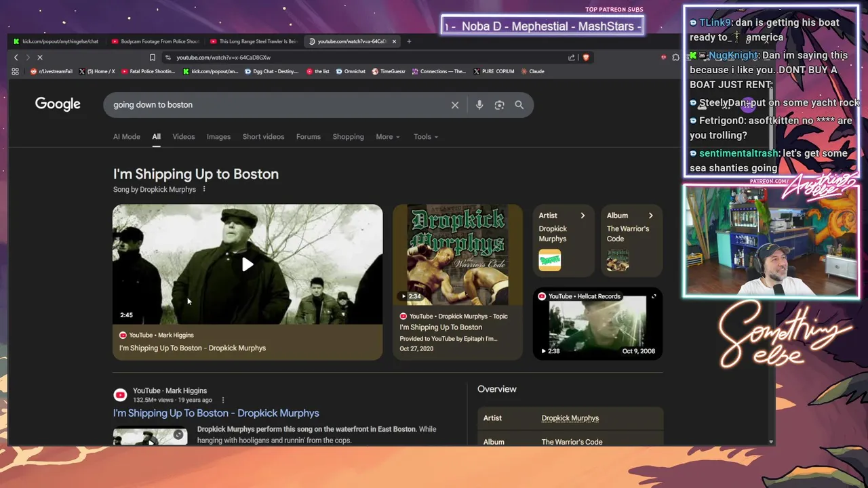Image resolution: width=868 pixels, height=488 pixels.
Task: Click The Warrior's Code album cover thumbnail
Action: (x=618, y=260)
